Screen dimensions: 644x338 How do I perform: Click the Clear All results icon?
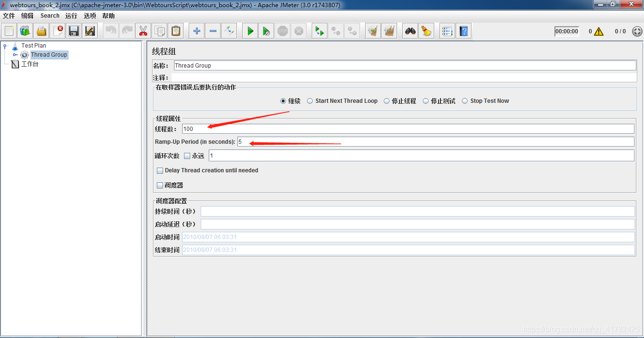tap(389, 31)
